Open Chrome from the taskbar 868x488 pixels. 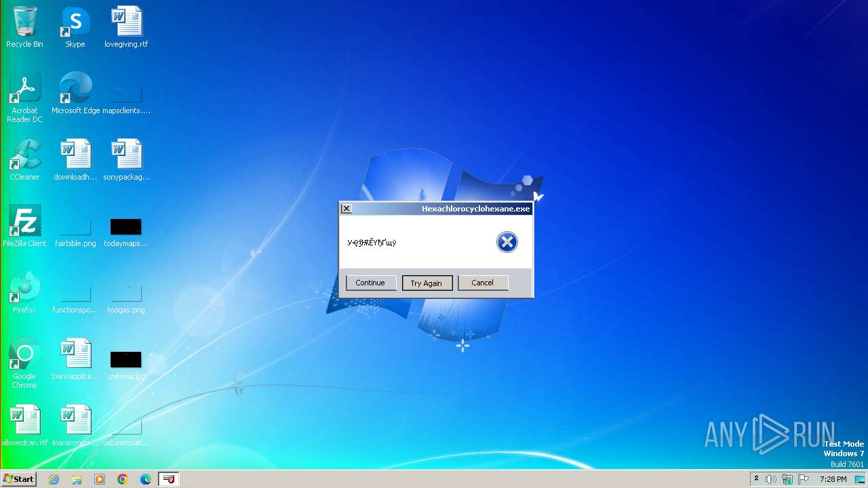123,479
